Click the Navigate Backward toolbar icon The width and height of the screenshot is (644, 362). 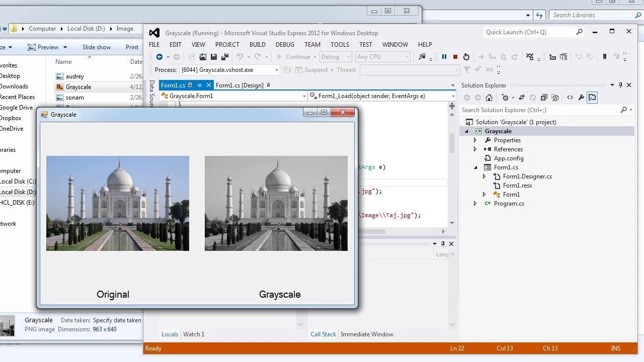159,57
